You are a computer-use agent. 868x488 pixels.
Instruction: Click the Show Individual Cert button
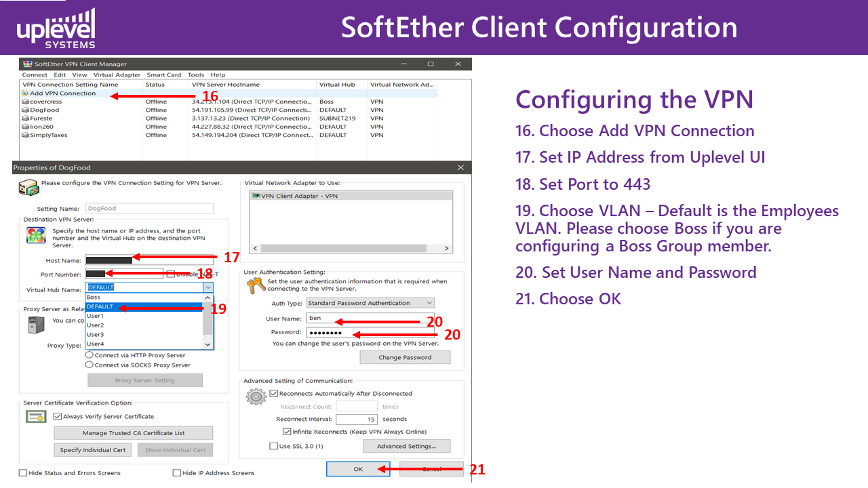[x=175, y=450]
